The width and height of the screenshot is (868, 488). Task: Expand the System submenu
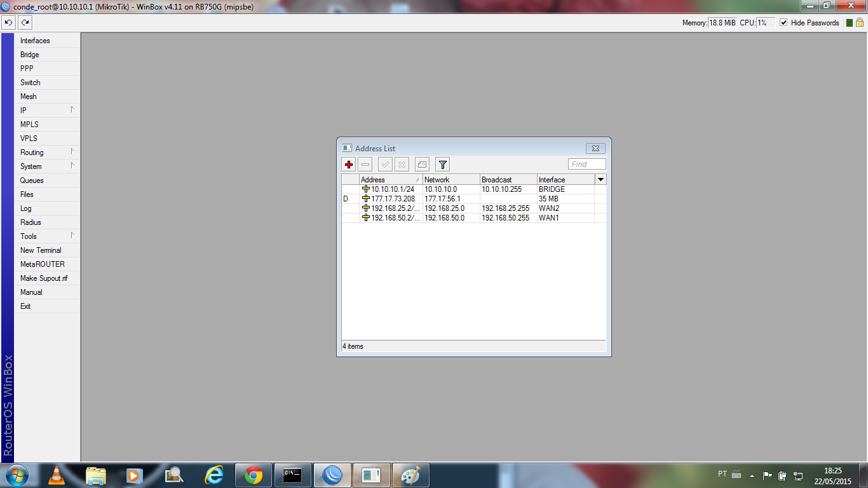47,166
